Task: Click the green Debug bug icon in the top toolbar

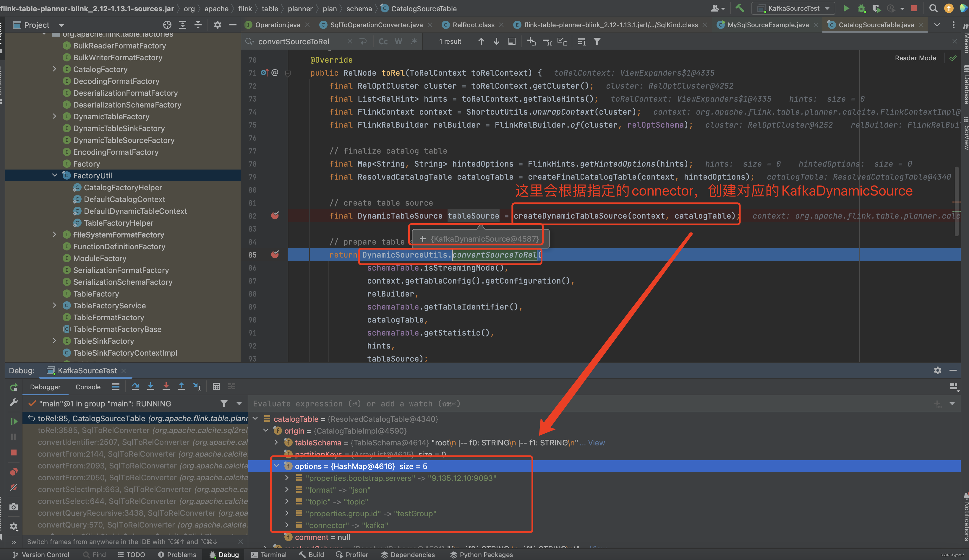Action: tap(861, 9)
